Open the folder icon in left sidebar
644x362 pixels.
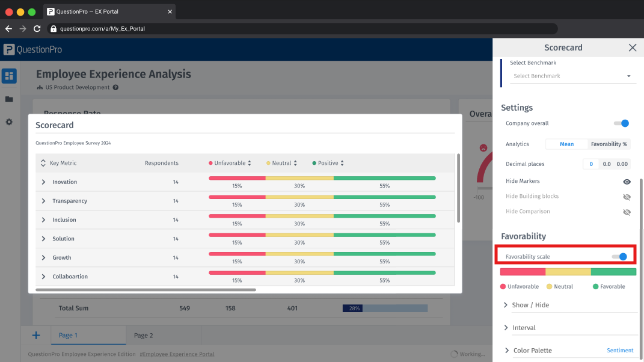click(9, 99)
